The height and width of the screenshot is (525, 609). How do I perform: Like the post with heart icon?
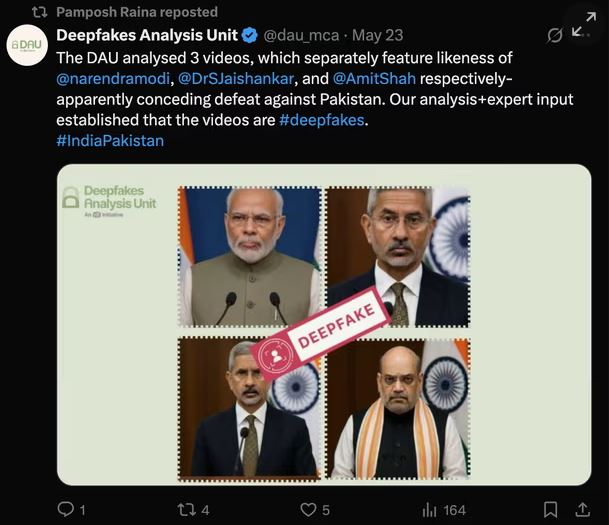pos(308,510)
